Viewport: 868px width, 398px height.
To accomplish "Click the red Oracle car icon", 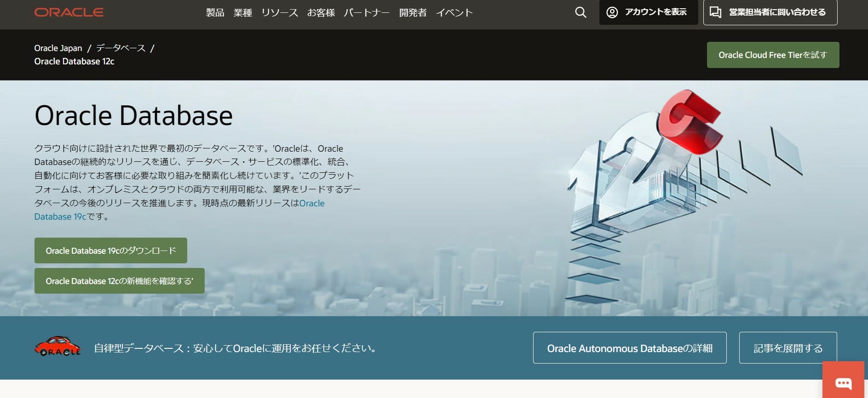I will coord(57,347).
